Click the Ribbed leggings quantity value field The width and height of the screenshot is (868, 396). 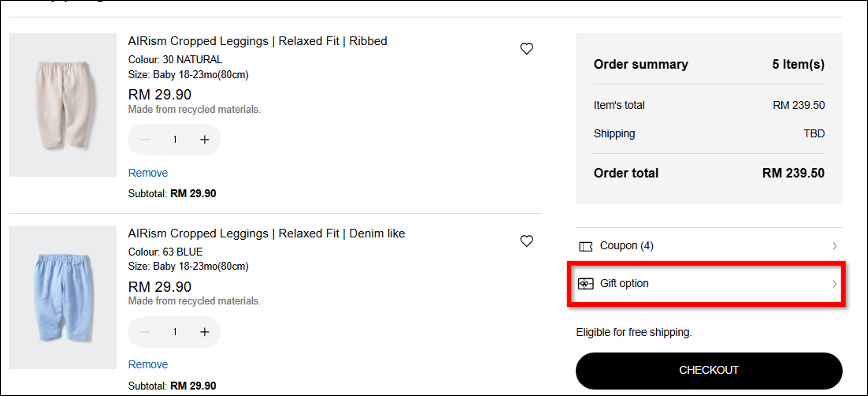click(x=175, y=139)
